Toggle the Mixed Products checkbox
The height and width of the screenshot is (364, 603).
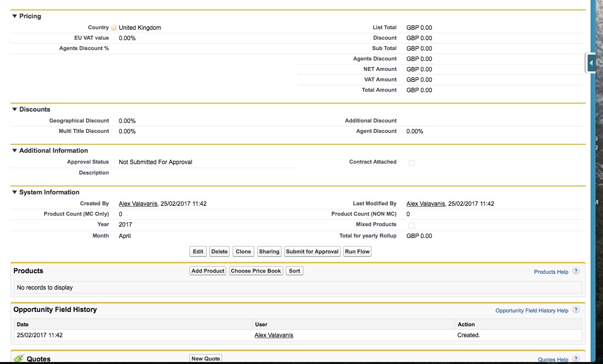point(412,226)
